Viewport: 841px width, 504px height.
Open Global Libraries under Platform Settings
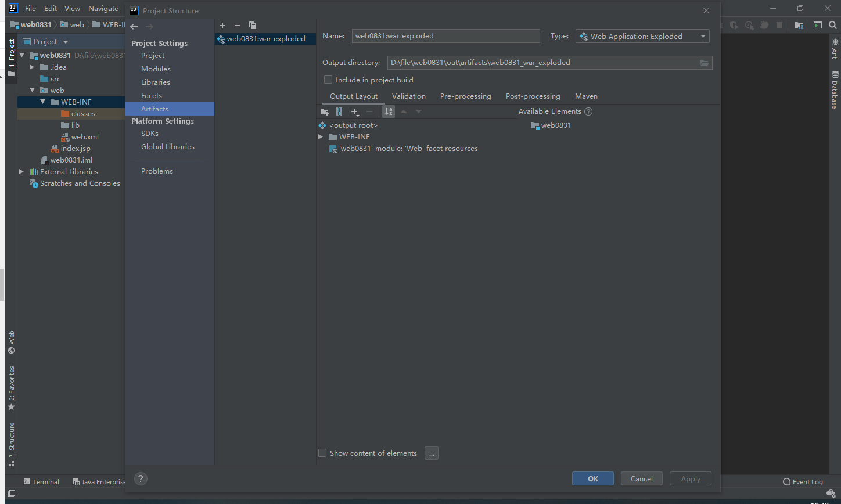(x=168, y=147)
